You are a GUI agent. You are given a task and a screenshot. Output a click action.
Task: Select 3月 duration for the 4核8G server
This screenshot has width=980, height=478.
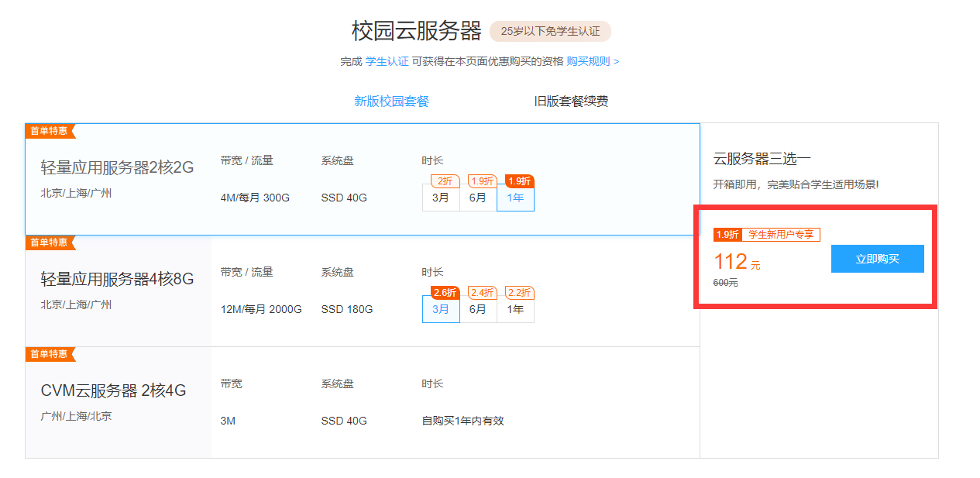pos(441,309)
